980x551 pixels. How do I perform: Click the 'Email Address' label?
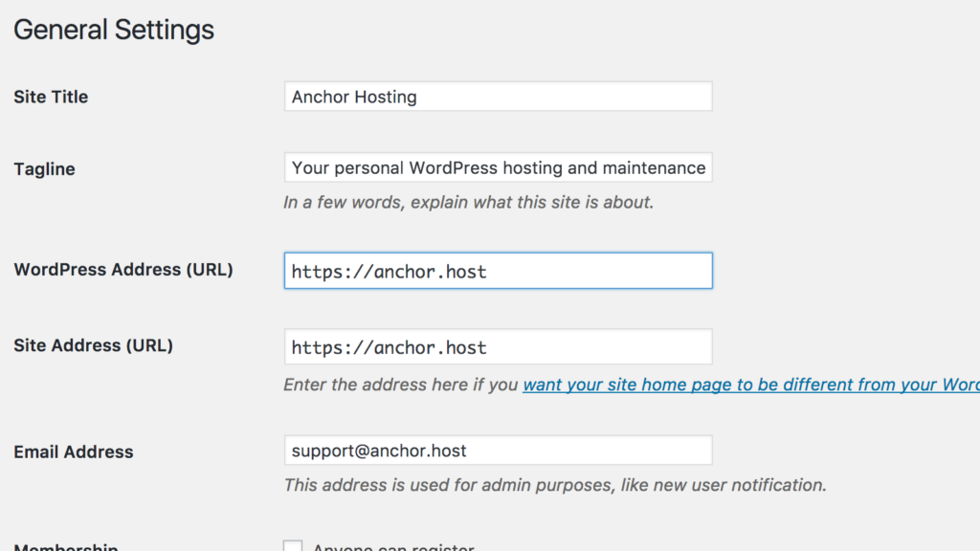pos(74,452)
